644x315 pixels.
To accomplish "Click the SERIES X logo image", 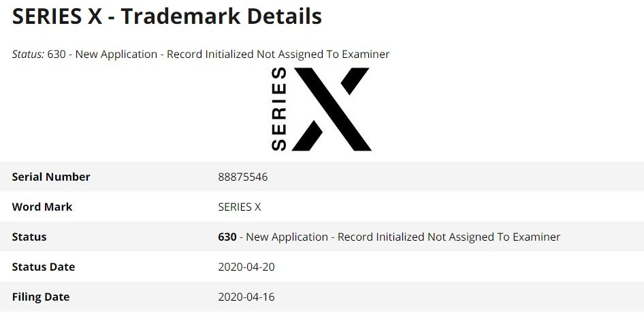I will [321, 109].
